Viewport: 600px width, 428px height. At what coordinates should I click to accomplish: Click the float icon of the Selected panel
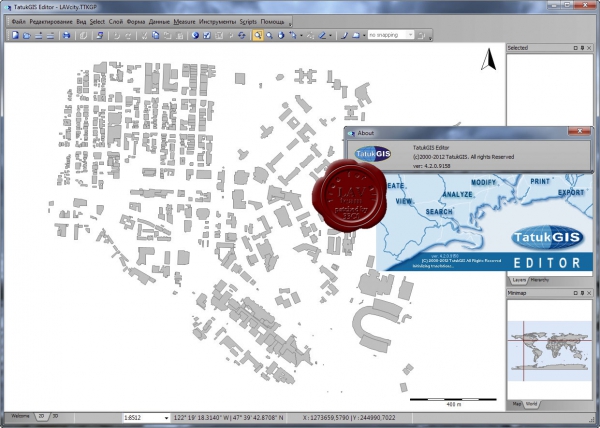click(x=576, y=48)
